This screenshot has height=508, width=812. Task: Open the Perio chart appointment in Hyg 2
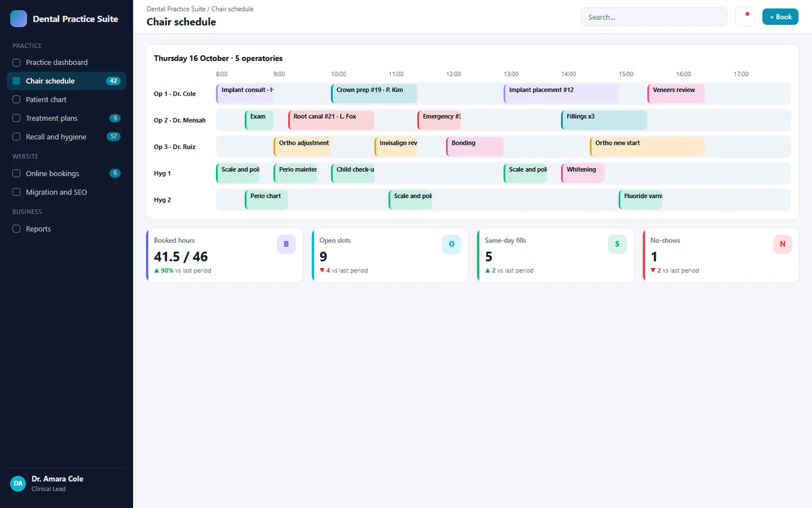tap(266, 200)
